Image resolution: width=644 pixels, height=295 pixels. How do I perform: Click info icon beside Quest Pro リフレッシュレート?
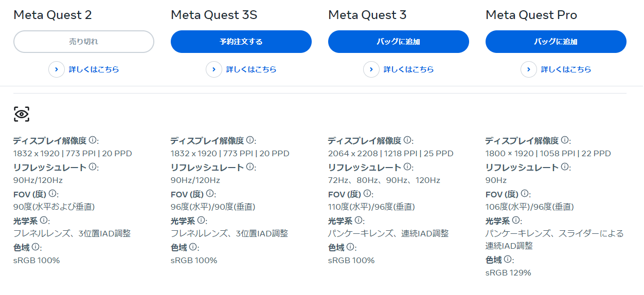click(565, 167)
